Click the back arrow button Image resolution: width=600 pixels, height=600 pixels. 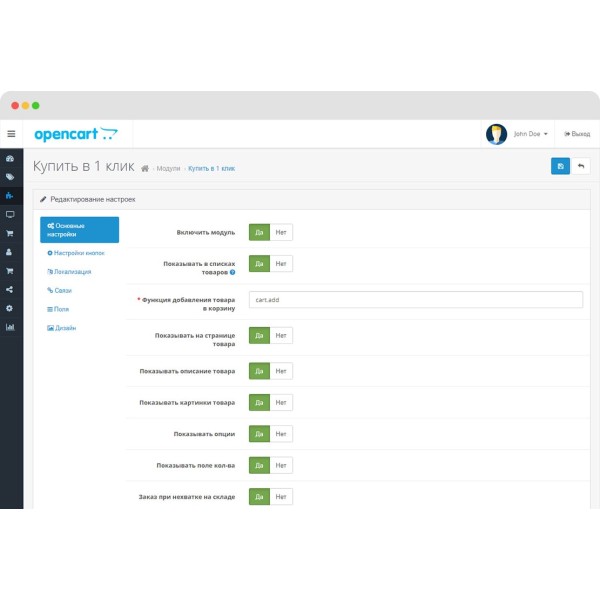pyautogui.click(x=580, y=166)
